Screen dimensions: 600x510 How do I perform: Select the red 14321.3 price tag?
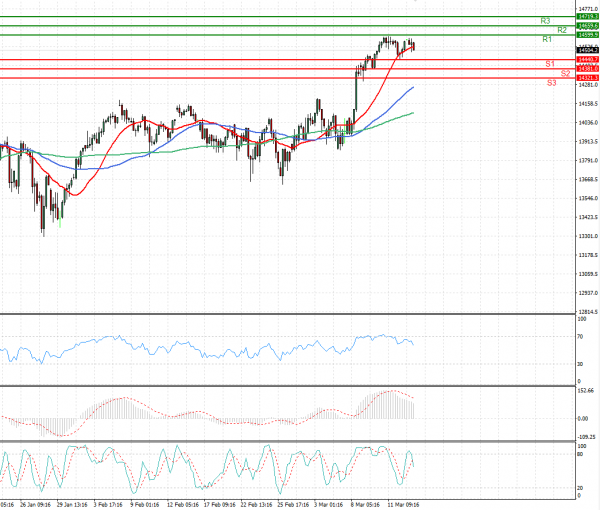coord(587,78)
